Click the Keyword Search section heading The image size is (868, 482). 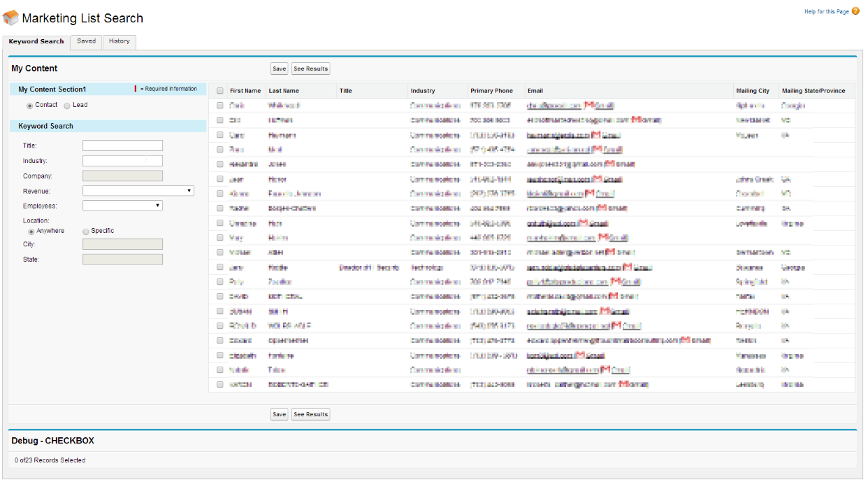pyautogui.click(x=45, y=126)
